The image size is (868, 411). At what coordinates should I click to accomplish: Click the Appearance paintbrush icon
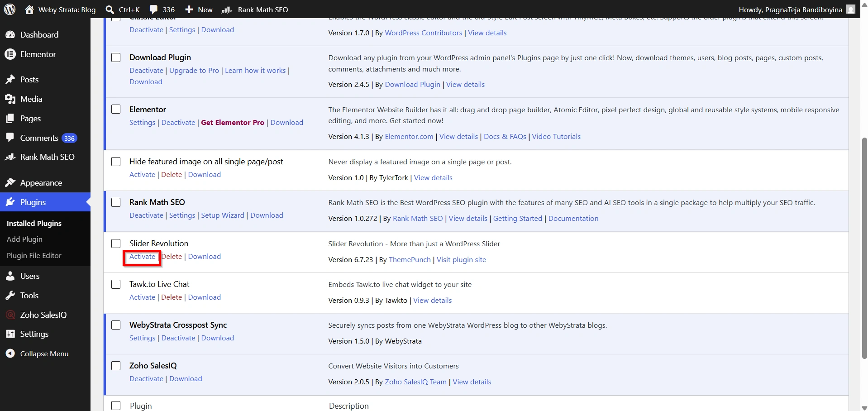tap(10, 183)
